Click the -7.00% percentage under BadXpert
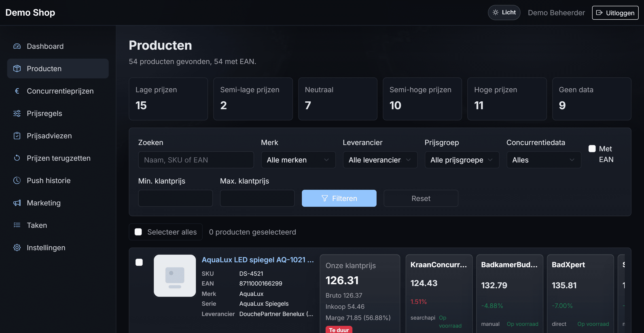This screenshot has width=644, height=333. pyautogui.click(x=562, y=306)
